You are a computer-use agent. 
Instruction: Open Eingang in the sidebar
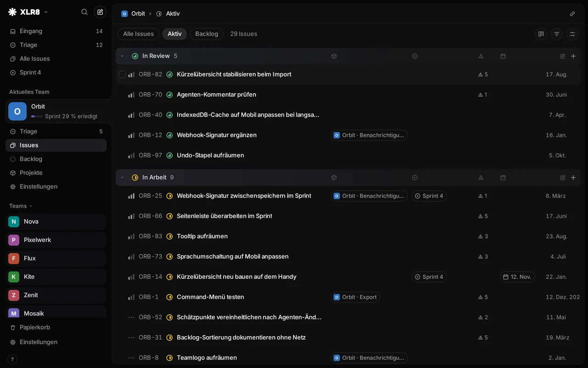(x=56, y=31)
